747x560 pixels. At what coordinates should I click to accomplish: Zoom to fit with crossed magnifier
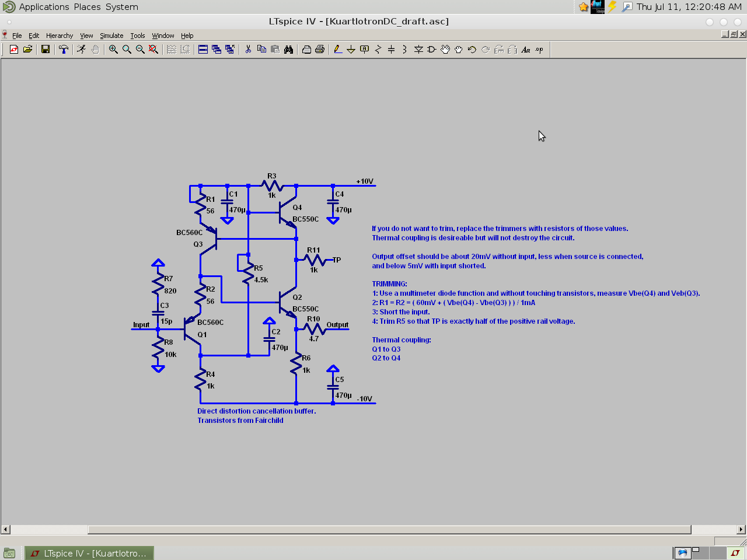153,50
